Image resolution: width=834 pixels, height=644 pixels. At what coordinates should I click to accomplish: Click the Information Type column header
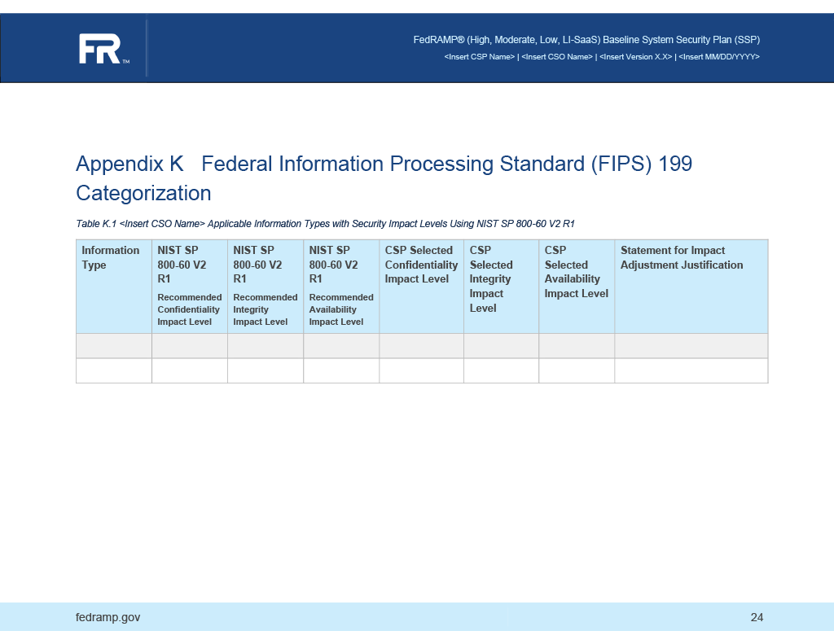(x=111, y=257)
